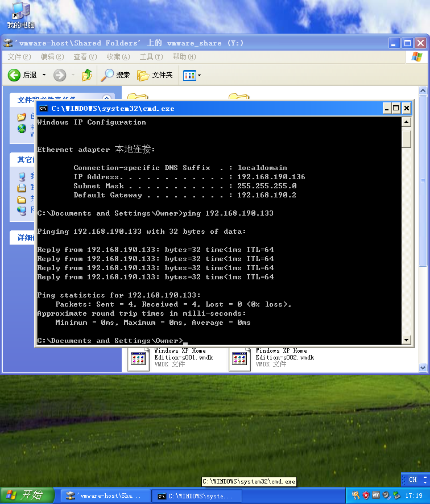
Task: Open the 编辑(E) menu
Action: pyautogui.click(x=52, y=57)
